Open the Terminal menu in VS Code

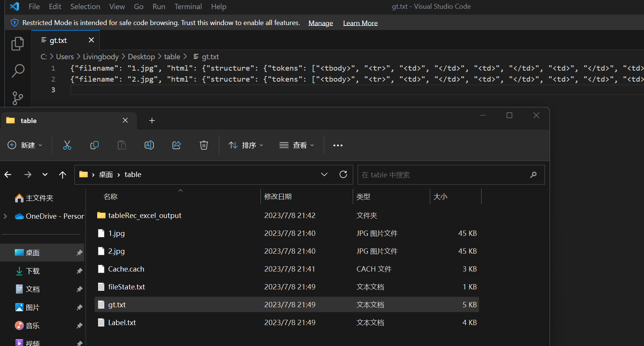(x=188, y=6)
